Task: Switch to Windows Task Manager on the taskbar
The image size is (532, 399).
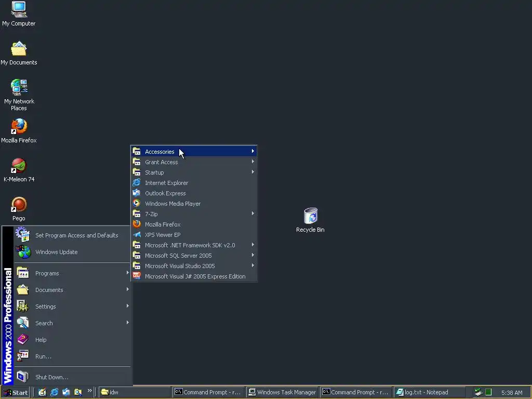Action: (x=282, y=392)
